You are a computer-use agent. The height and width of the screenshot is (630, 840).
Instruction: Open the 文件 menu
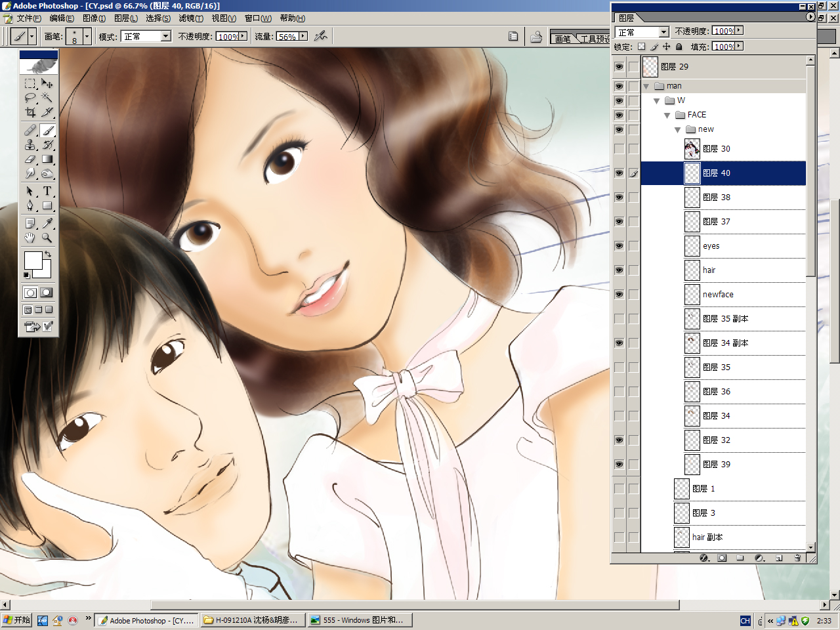click(x=29, y=18)
